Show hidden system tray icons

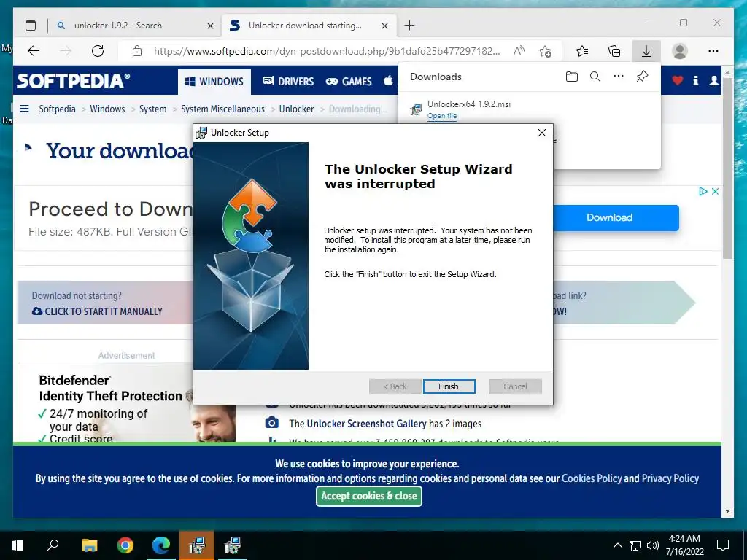click(x=617, y=545)
